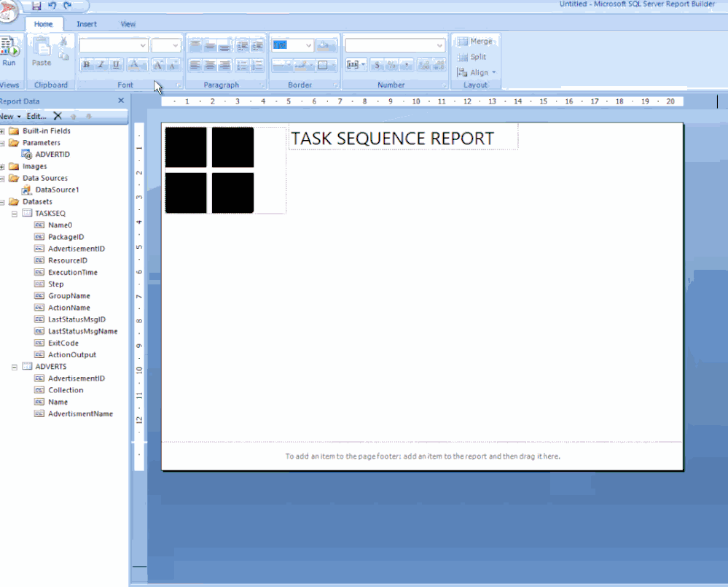Close the Report Data pane
This screenshot has height=587, width=728.
point(121,101)
